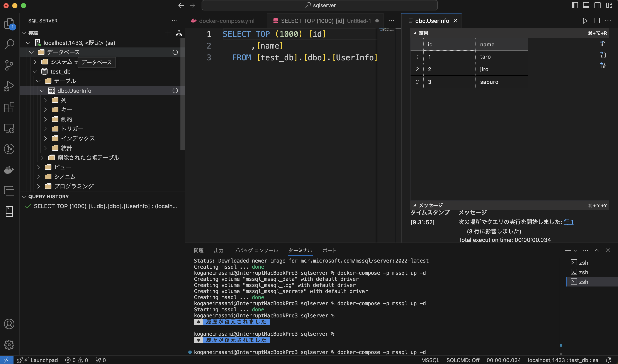Screen dimensions: 618x364
Task: Close the dbo.UserInfo results tab
Action: click(455, 21)
